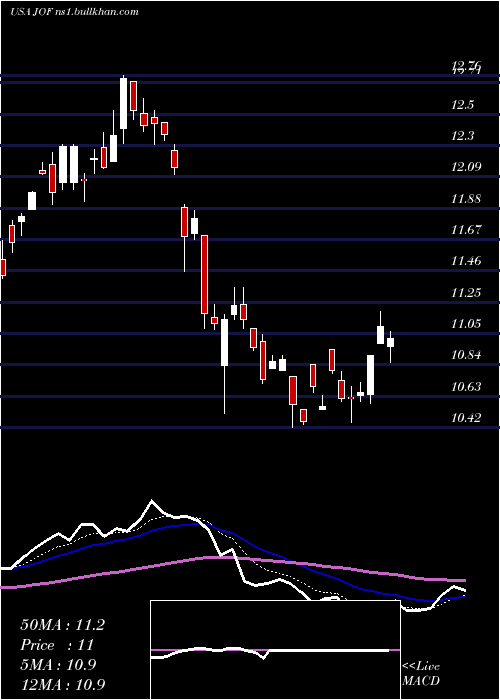This screenshot has height=700, width=500.
Task: Click the Live MACD label
Action: point(421,674)
